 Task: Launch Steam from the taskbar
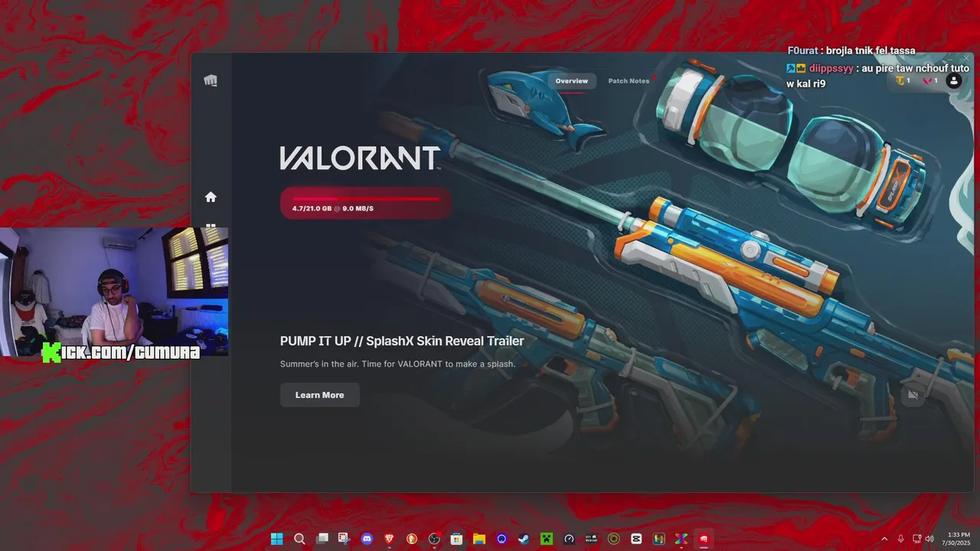point(524,539)
